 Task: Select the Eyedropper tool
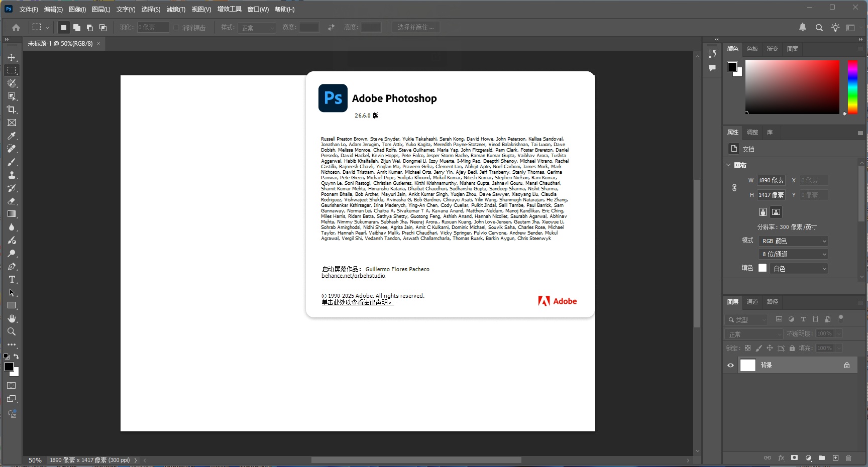pos(12,136)
